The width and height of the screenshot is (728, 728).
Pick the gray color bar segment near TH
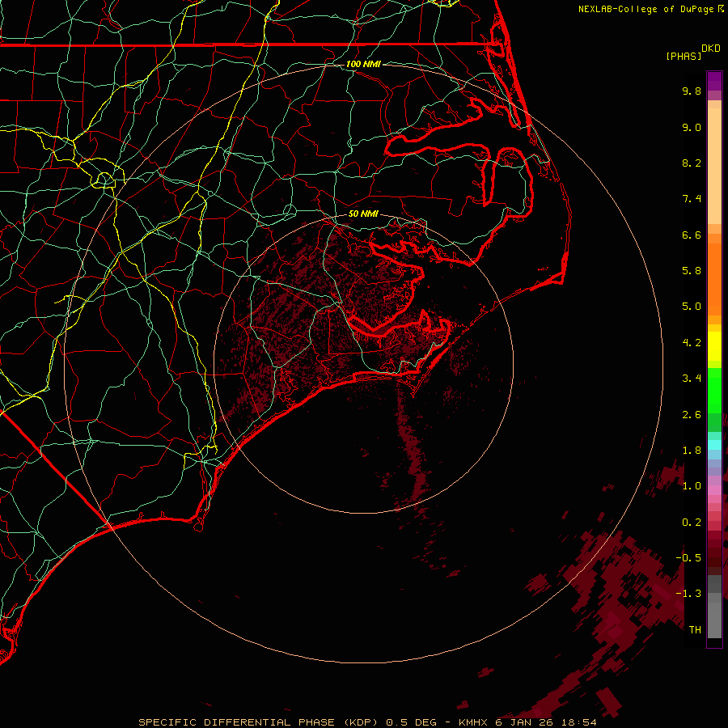point(714,620)
